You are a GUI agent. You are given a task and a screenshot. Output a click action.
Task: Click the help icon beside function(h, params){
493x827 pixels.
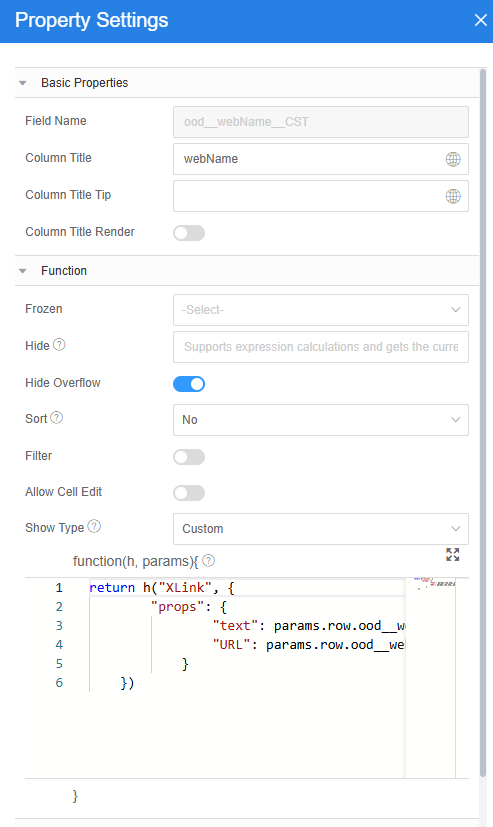point(209,561)
